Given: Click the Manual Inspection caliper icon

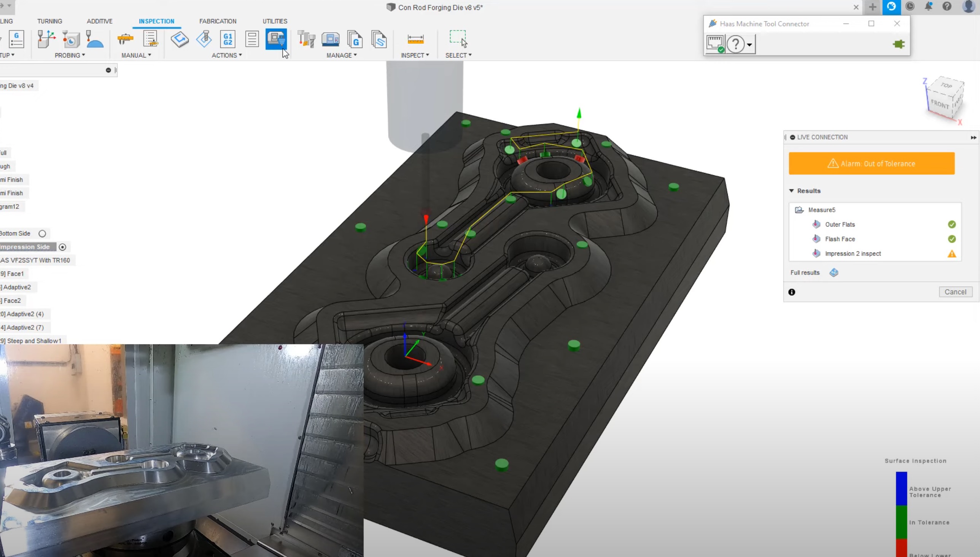Looking at the screenshot, I should point(125,39).
